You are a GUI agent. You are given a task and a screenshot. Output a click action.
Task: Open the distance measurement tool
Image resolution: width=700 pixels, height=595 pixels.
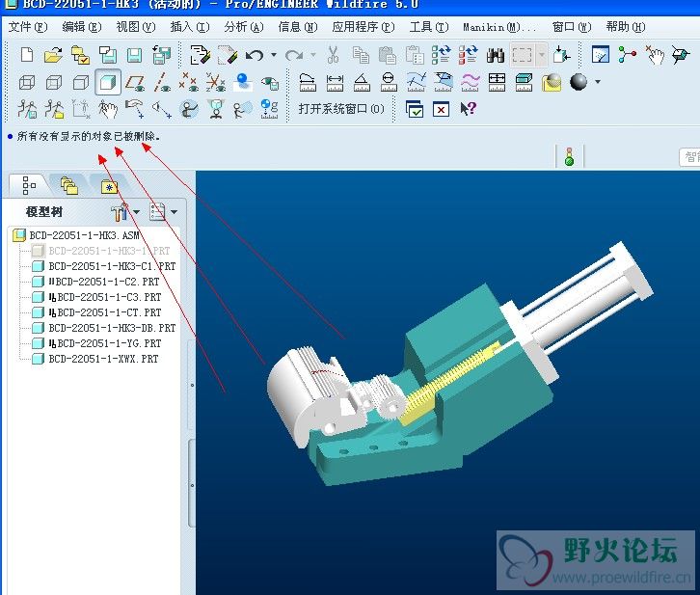click(x=335, y=83)
